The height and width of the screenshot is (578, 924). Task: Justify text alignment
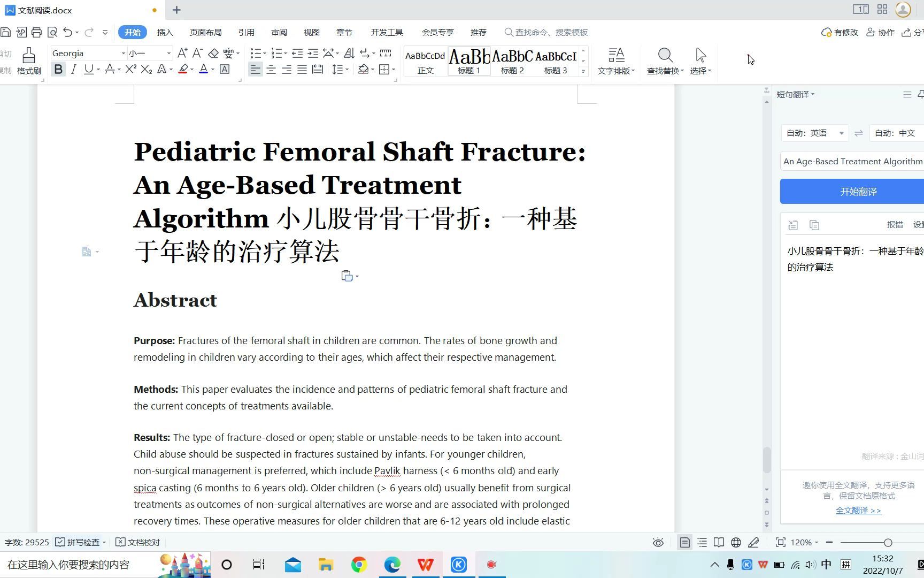click(x=302, y=70)
